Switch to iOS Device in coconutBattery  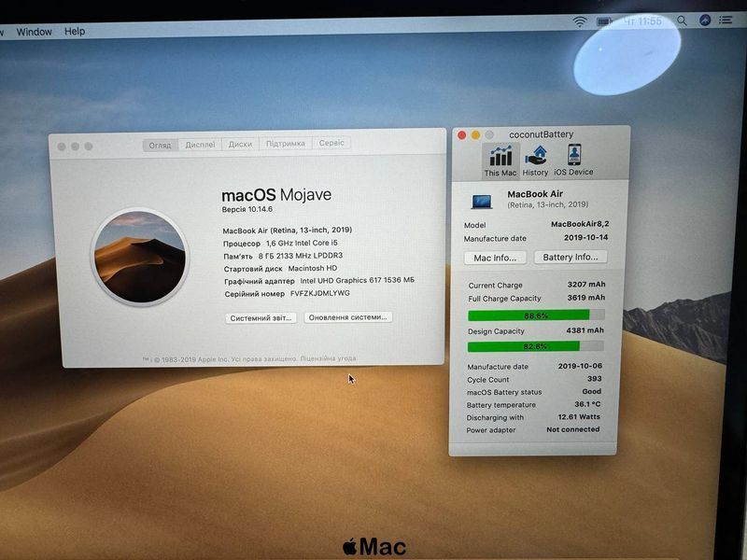[x=573, y=161]
